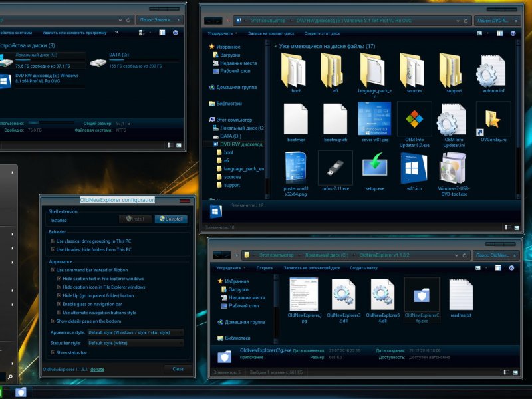The width and height of the screenshot is (532, 399).
Task: Select the OldNewExplorerCfg.exe shield icon in the folder
Action: (422, 295)
